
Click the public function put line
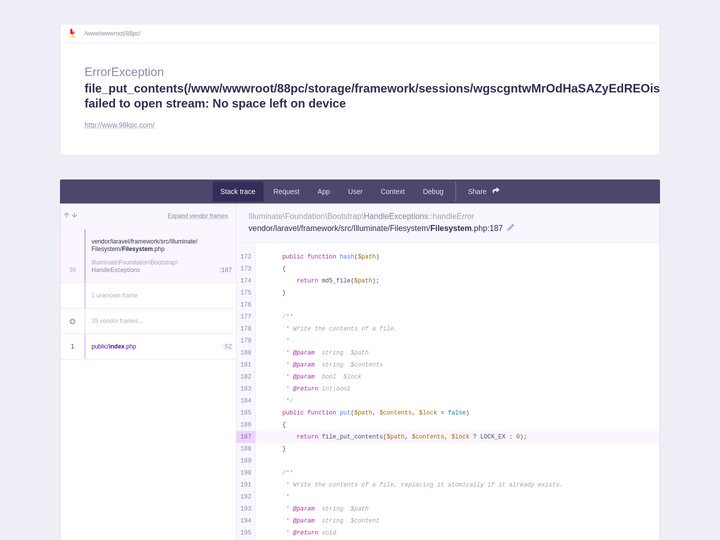(375, 413)
